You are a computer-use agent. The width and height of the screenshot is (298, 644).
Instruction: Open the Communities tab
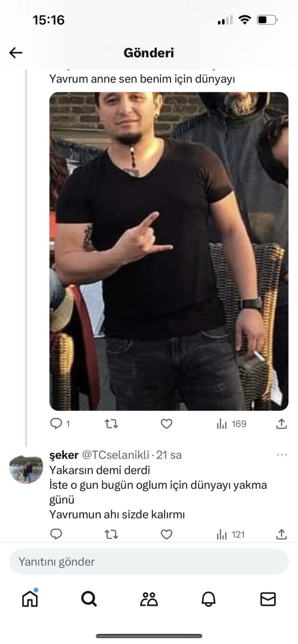[149, 599]
